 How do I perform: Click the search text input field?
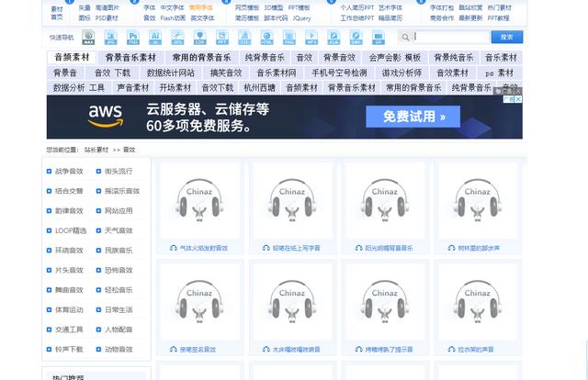pos(451,37)
